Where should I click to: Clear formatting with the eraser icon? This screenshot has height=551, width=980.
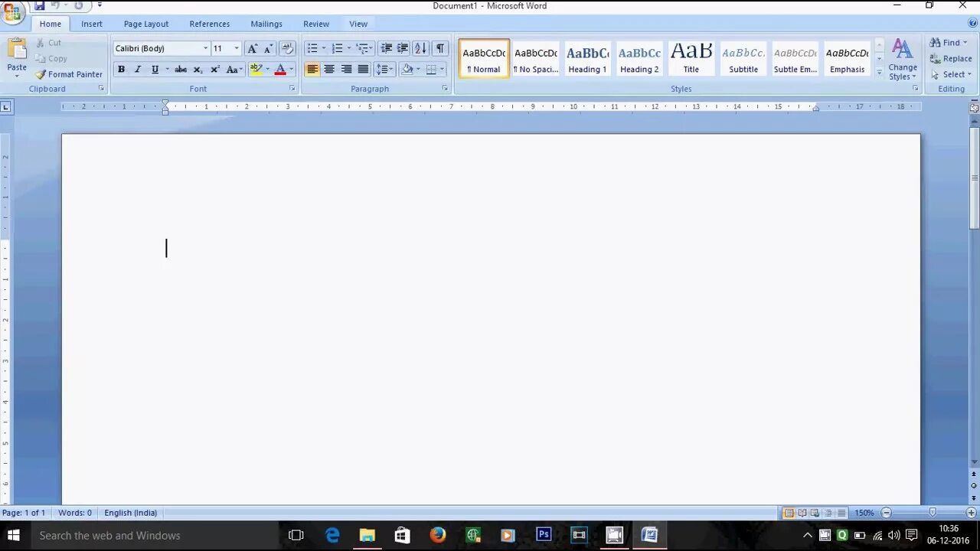(x=287, y=48)
